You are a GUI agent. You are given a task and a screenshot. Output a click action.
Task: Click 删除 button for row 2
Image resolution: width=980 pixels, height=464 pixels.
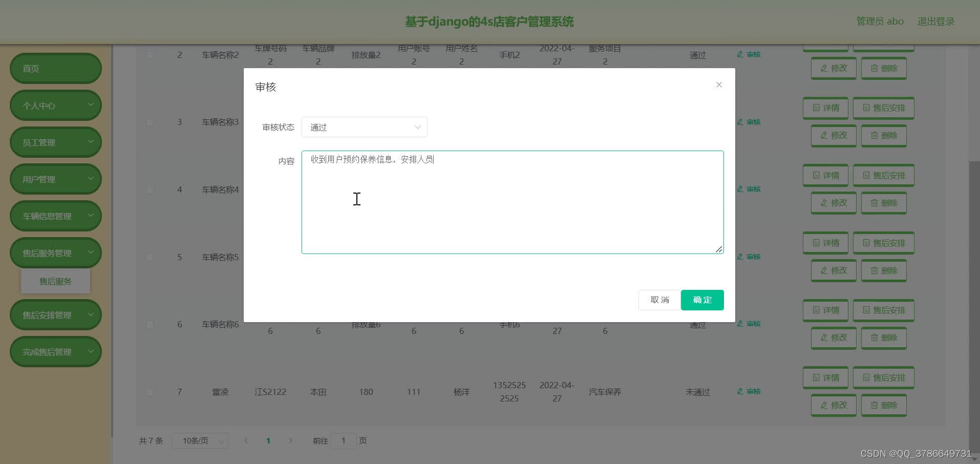tap(884, 68)
